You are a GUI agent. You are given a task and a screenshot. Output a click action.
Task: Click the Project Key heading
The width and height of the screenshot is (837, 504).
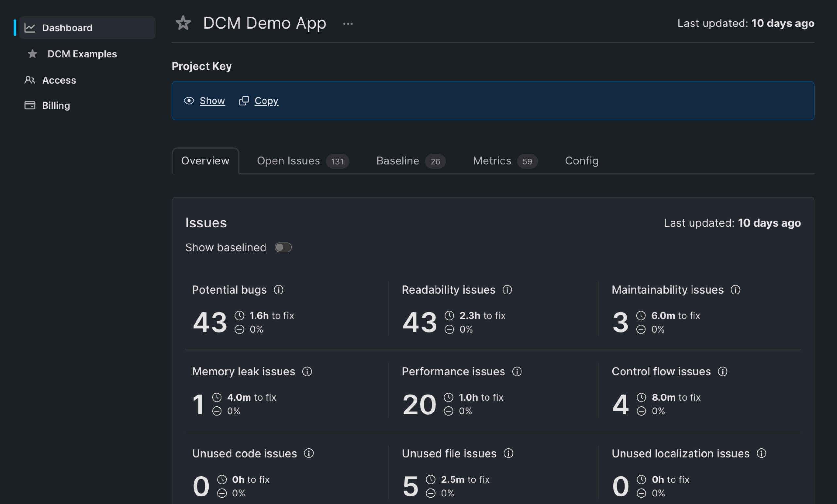[201, 66]
